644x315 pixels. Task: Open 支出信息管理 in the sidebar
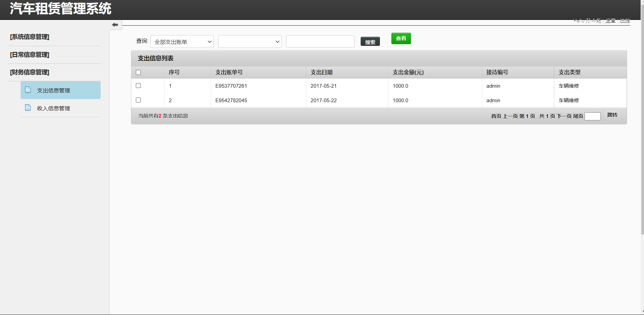click(x=60, y=90)
